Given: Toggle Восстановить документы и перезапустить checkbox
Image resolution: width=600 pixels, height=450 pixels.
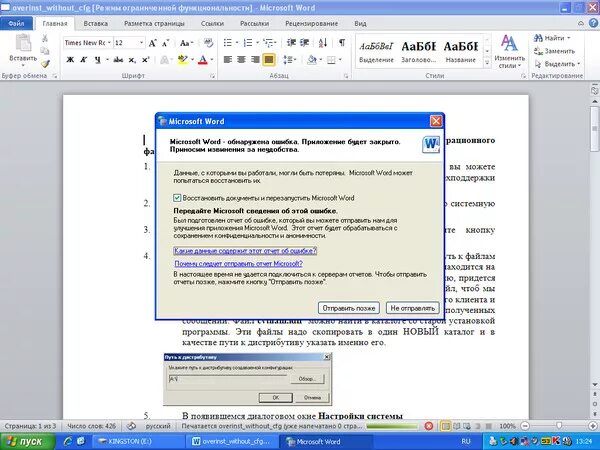Looking at the screenshot, I should click(177, 198).
